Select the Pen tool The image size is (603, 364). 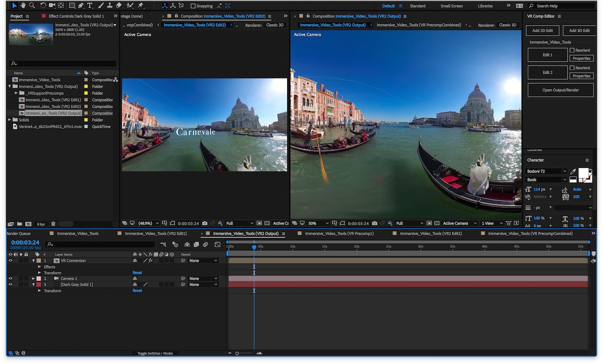click(x=81, y=6)
